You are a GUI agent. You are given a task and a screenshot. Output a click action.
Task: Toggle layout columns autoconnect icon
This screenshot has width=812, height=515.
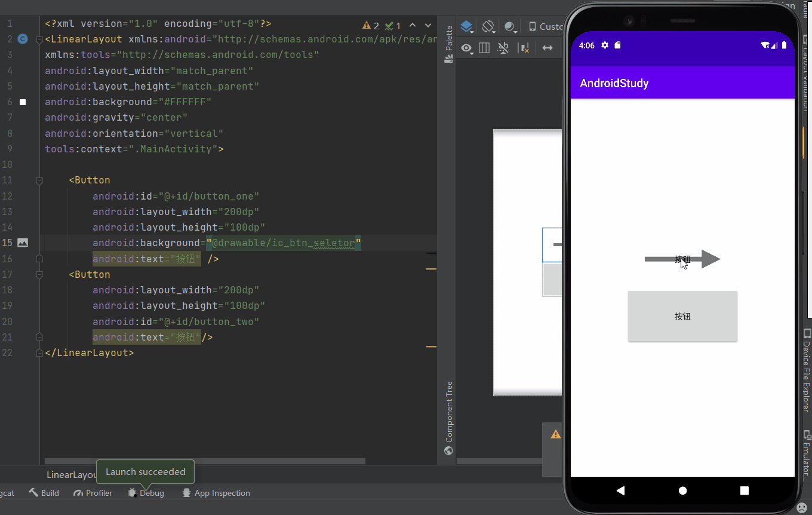click(485, 48)
